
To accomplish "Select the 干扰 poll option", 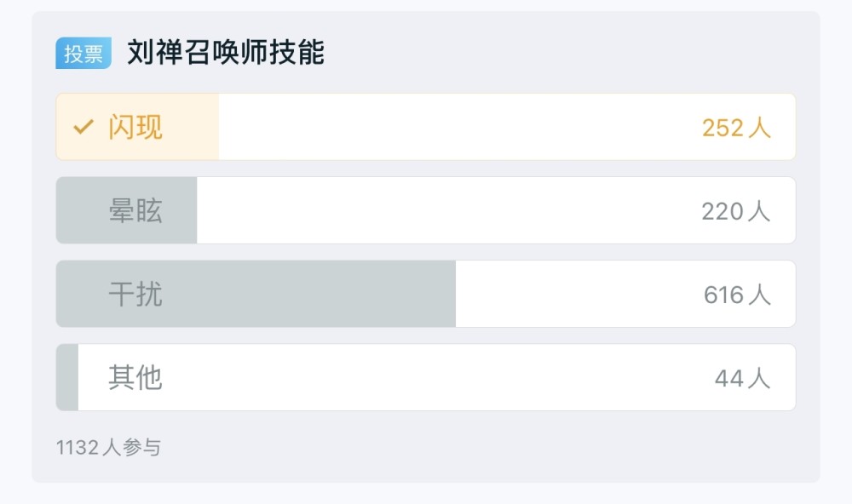I will click(425, 294).
